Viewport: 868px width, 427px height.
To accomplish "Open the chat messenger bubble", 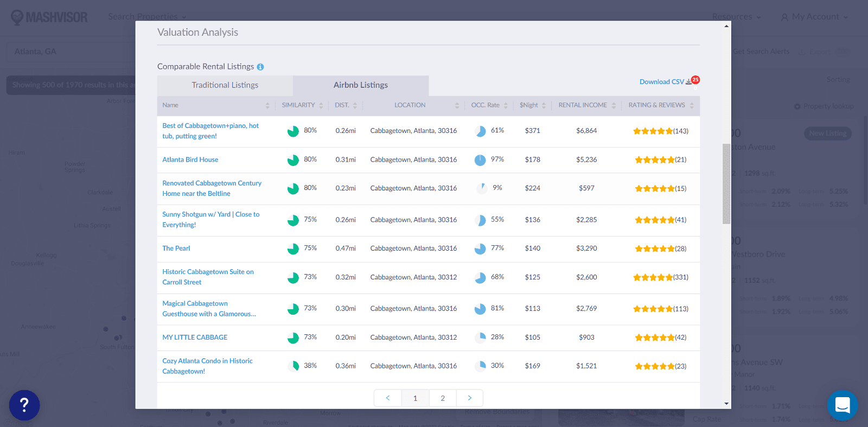I will coord(842,405).
